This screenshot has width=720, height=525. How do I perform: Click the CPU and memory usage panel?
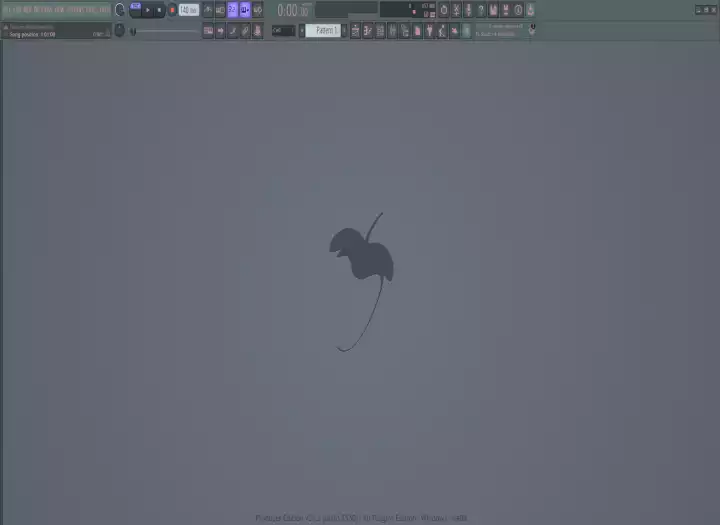(x=408, y=10)
